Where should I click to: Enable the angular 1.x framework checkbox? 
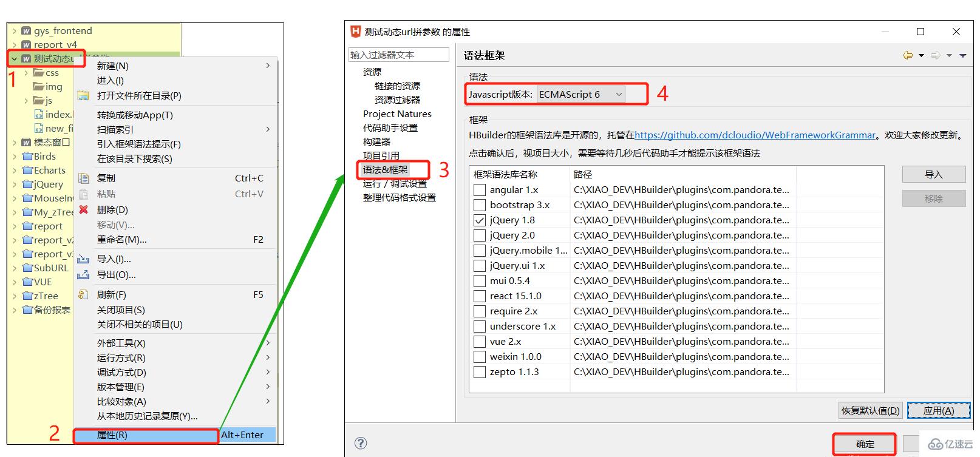[x=480, y=190]
